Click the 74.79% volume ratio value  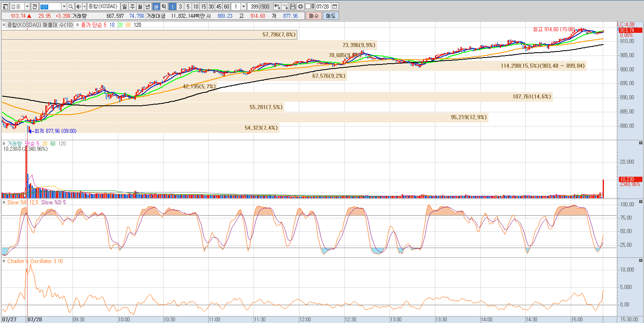pyautogui.click(x=136, y=16)
